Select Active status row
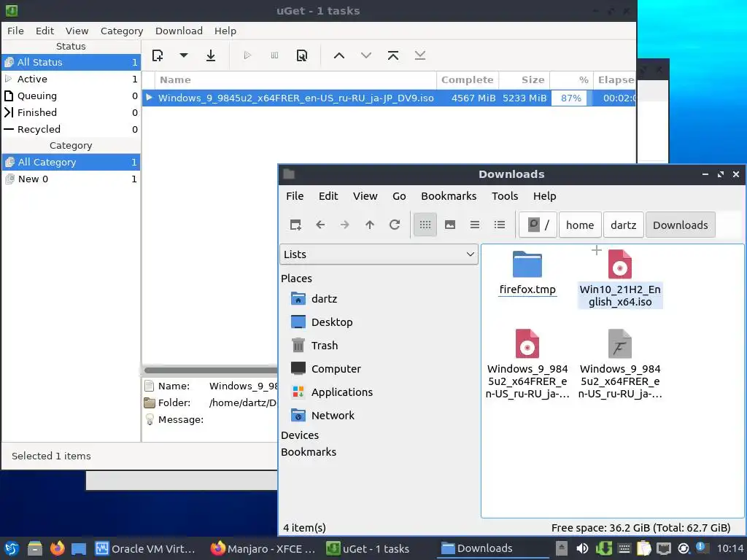The width and height of the screenshot is (747, 560). pos(71,79)
